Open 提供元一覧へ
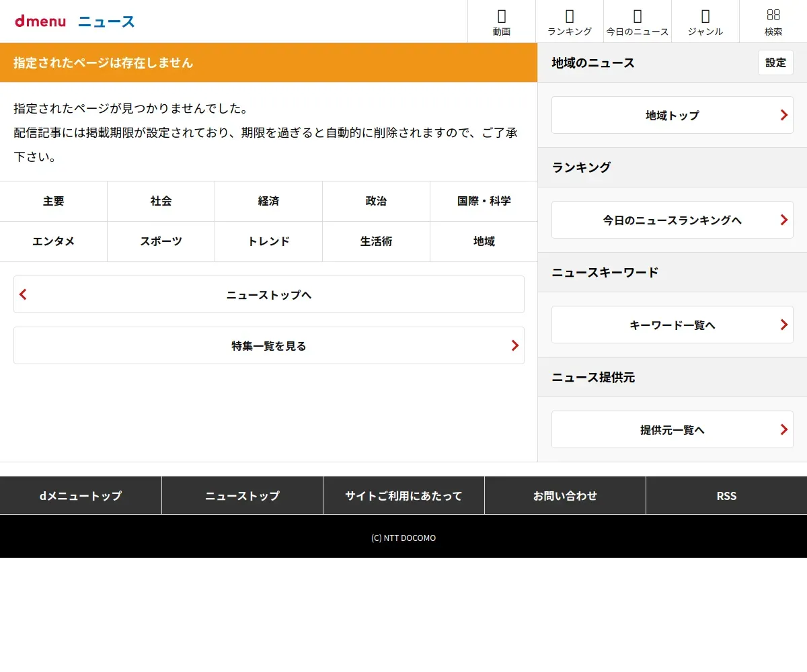 (x=672, y=429)
